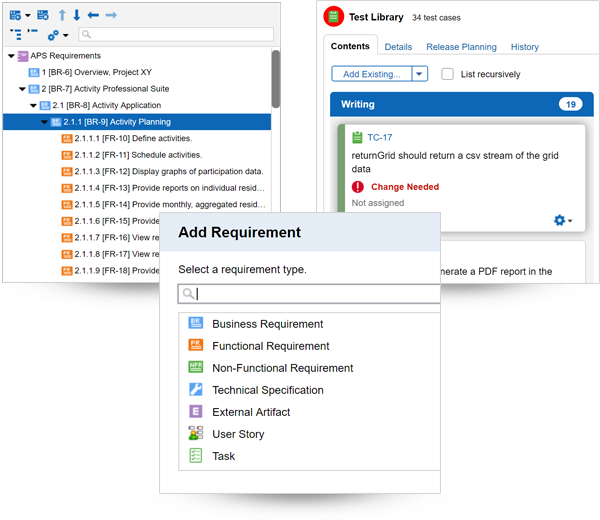Click the purple E External Artifact icon

pyautogui.click(x=196, y=411)
